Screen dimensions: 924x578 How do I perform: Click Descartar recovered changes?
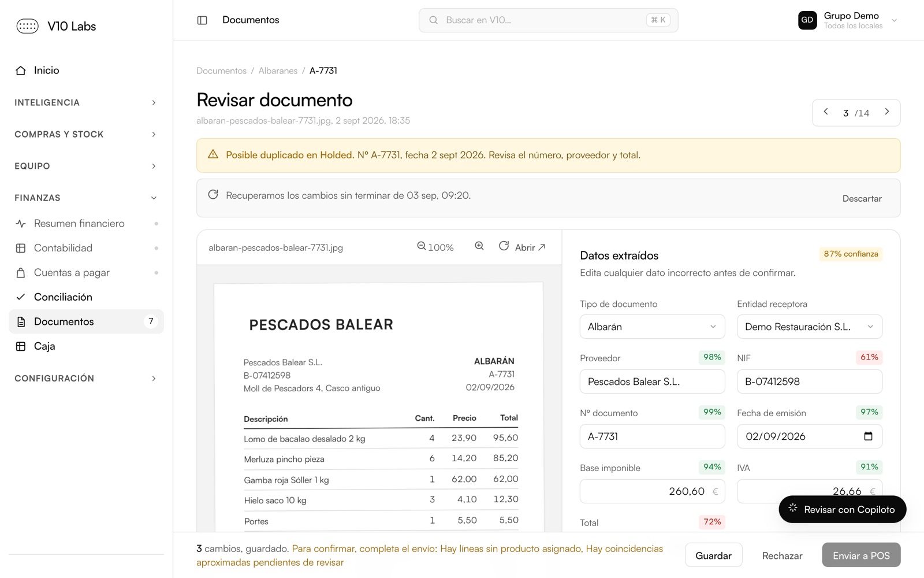tap(862, 198)
